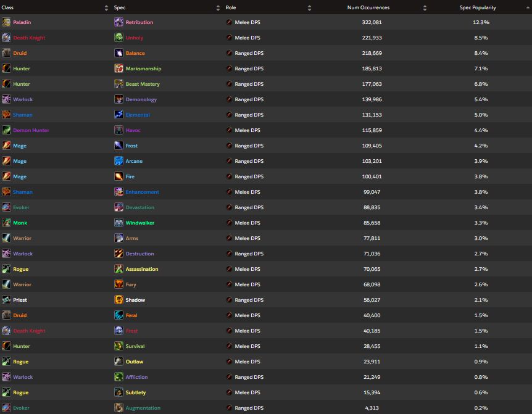Select the 4,313 occurrences cell
The height and width of the screenshot is (414, 532).
click(x=372, y=408)
